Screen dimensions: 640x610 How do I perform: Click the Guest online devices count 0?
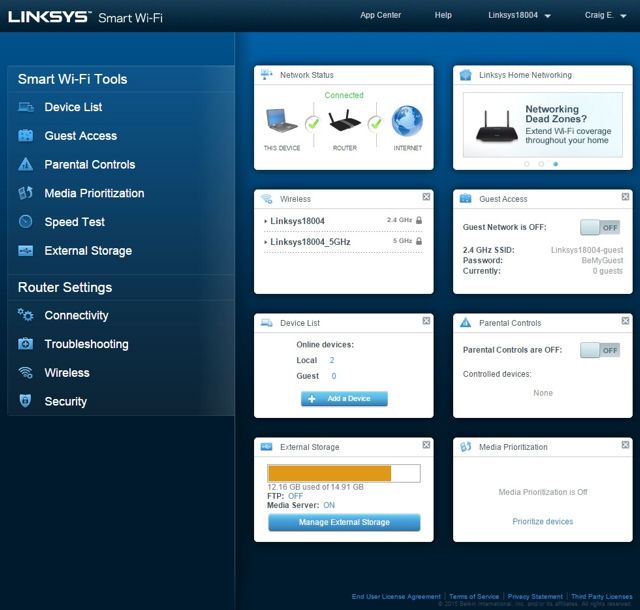click(x=333, y=376)
